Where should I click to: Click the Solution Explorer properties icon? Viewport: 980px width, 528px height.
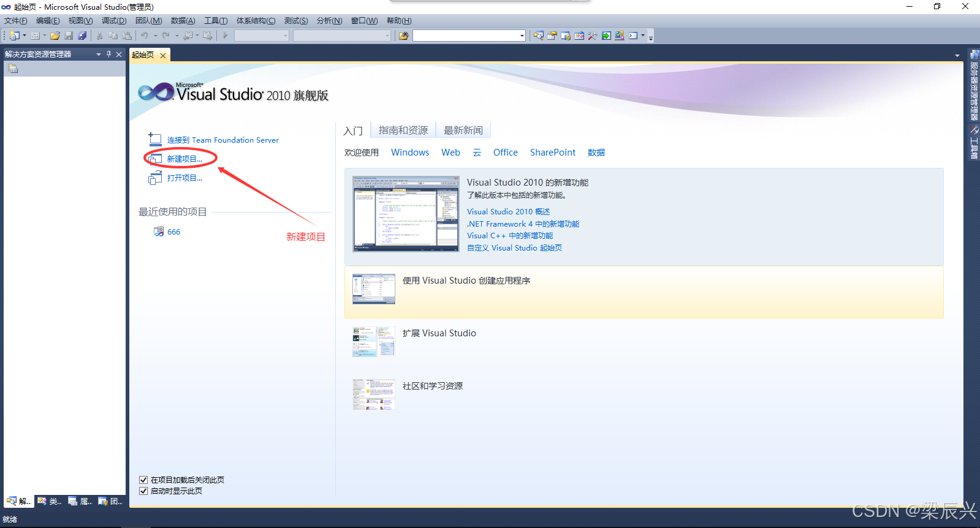coord(12,69)
